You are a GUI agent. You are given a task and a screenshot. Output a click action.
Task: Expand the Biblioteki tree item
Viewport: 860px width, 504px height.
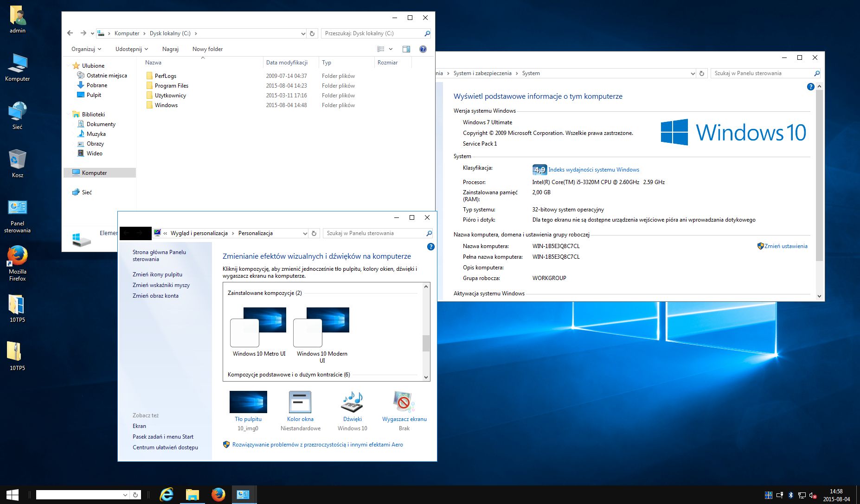[69, 114]
